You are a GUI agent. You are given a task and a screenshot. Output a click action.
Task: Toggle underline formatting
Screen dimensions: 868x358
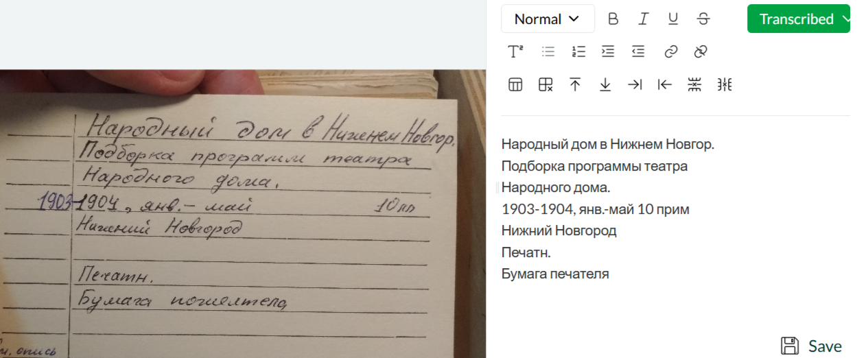[673, 19]
